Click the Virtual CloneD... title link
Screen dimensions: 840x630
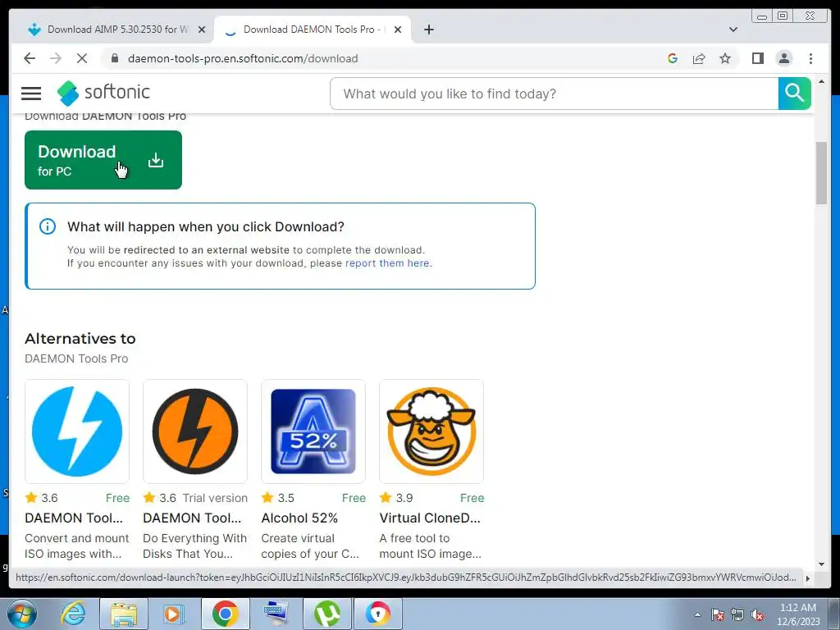coord(430,518)
